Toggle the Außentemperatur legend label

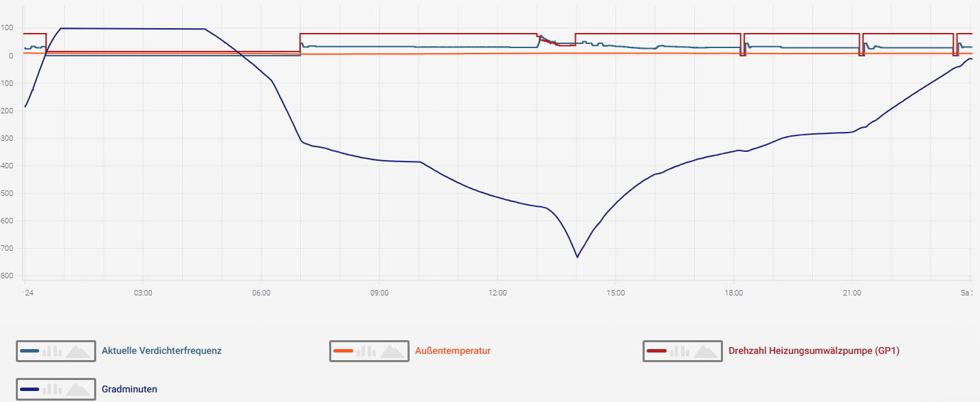453,351
